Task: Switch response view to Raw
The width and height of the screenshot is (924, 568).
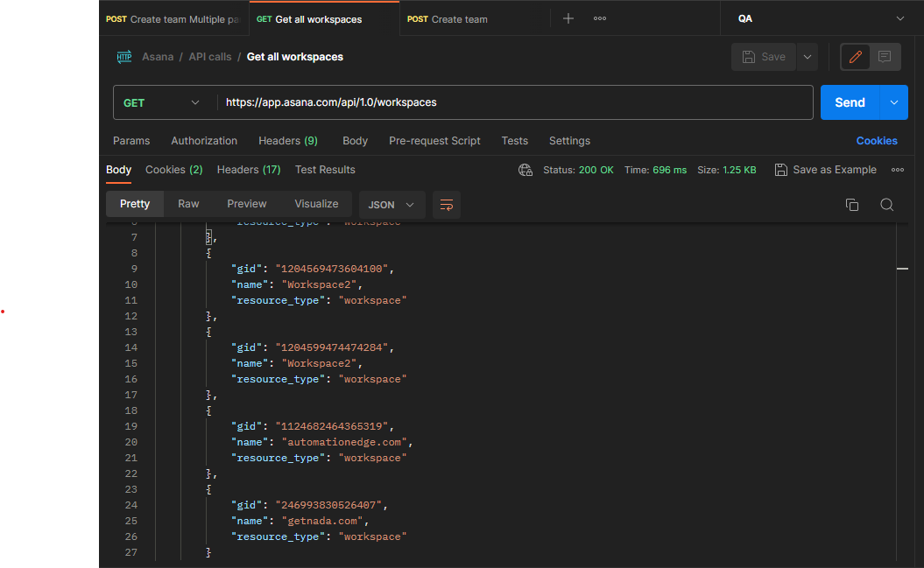Action: tap(188, 204)
